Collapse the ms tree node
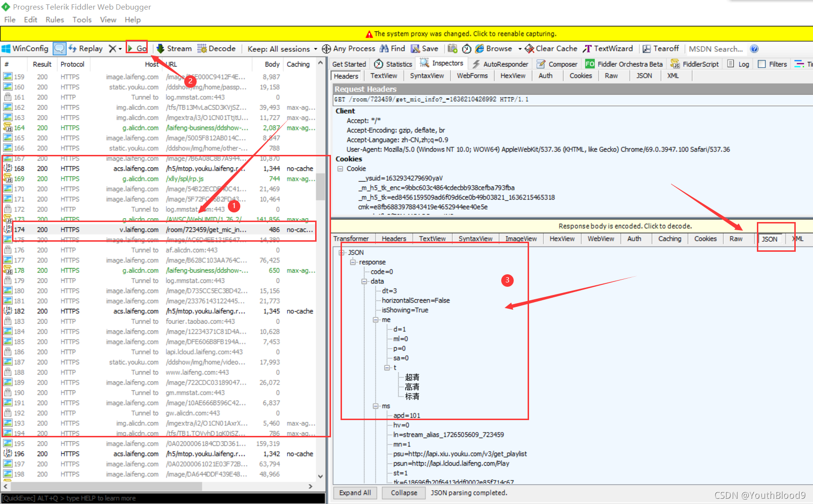This screenshot has height=504, width=813. 376,406
